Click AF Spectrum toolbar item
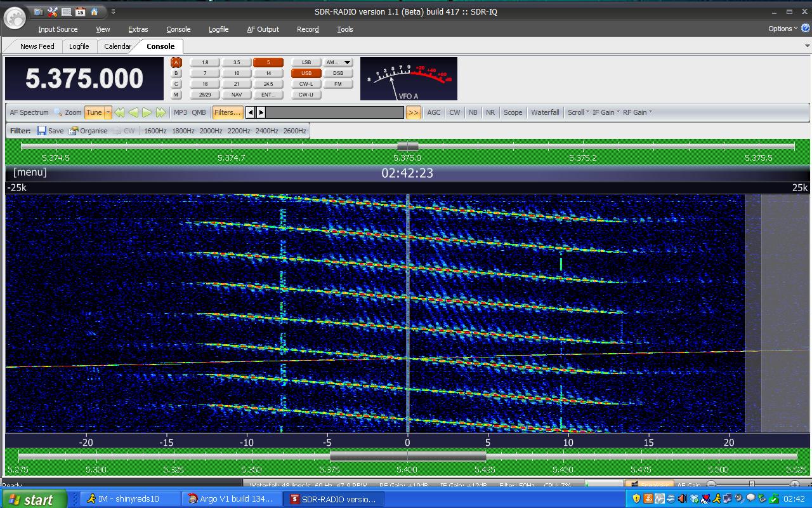Viewport: 812px width, 508px height. point(29,112)
